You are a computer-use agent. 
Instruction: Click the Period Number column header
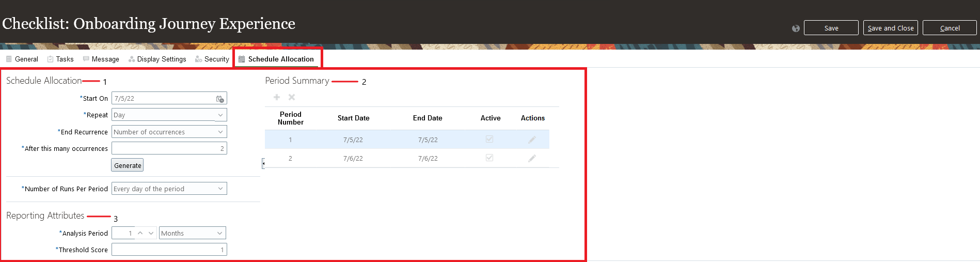point(291,118)
